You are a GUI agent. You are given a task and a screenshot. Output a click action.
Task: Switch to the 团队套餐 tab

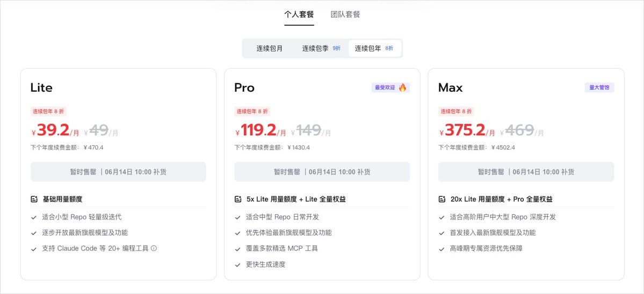345,15
